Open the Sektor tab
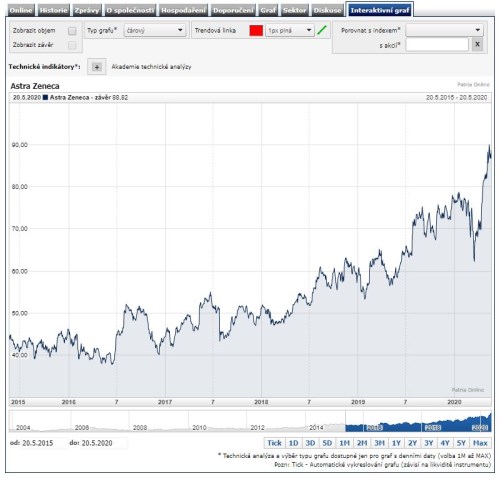Screen dimensions: 500x478 click(295, 10)
